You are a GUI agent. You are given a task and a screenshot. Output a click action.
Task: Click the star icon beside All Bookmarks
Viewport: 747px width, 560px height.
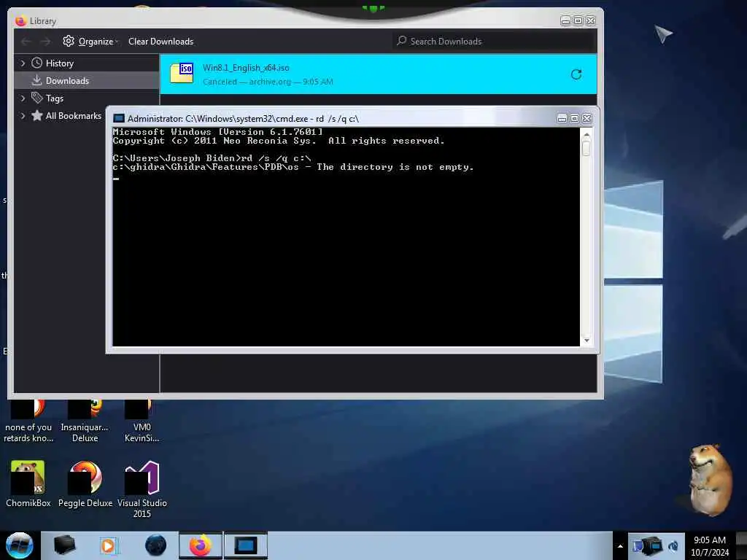36,115
